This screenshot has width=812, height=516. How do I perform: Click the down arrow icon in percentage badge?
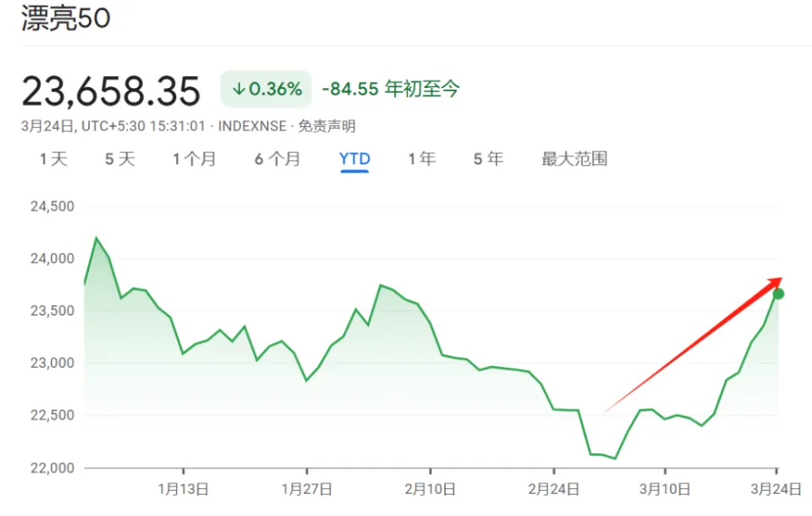[239, 89]
